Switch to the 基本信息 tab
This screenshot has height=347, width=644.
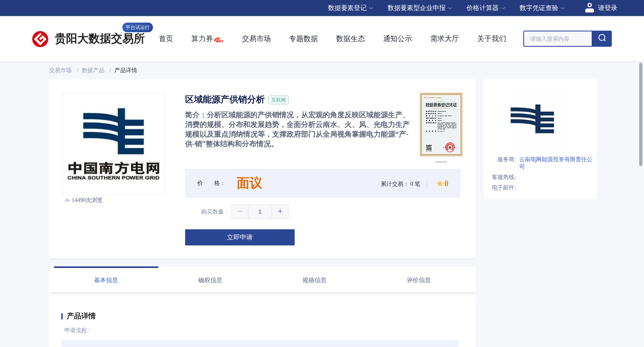pyautogui.click(x=106, y=280)
